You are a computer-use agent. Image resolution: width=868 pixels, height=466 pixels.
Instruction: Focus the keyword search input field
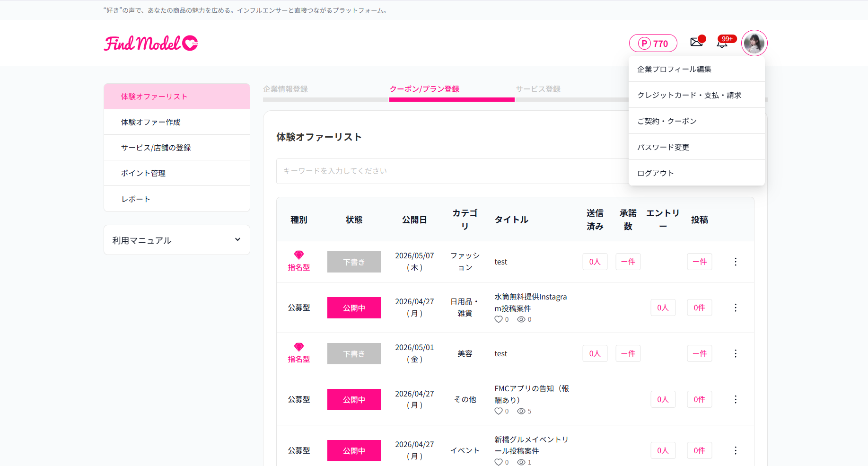[x=452, y=171]
